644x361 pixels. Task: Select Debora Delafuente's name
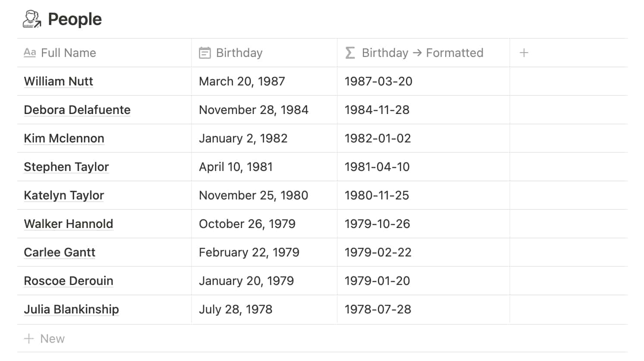click(77, 110)
